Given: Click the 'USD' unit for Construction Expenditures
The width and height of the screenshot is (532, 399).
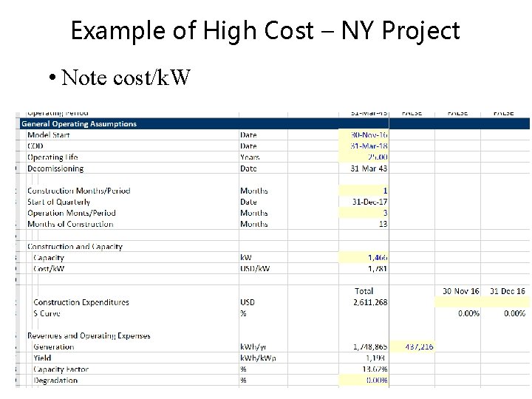Looking at the screenshot, I should click(x=248, y=302).
